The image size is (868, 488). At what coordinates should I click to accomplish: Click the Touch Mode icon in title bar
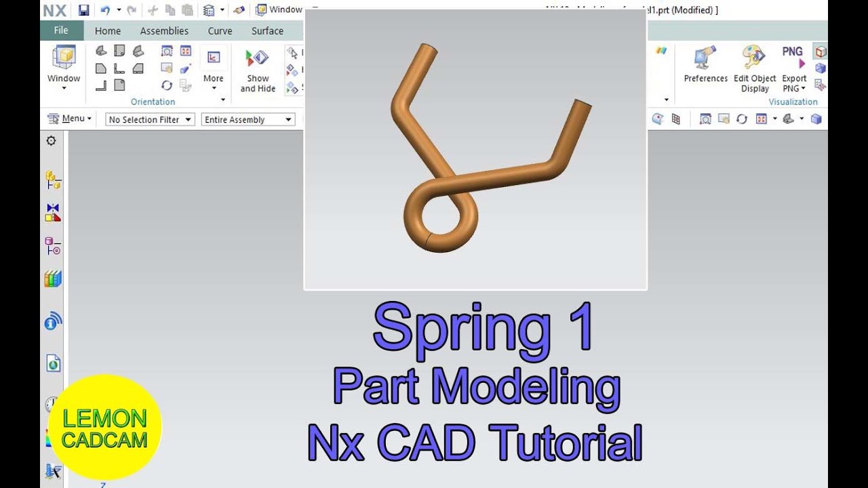238,10
